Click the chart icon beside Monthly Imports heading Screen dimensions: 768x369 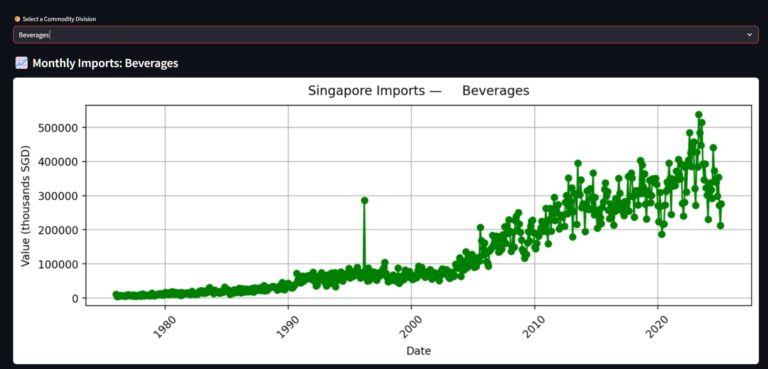point(22,63)
